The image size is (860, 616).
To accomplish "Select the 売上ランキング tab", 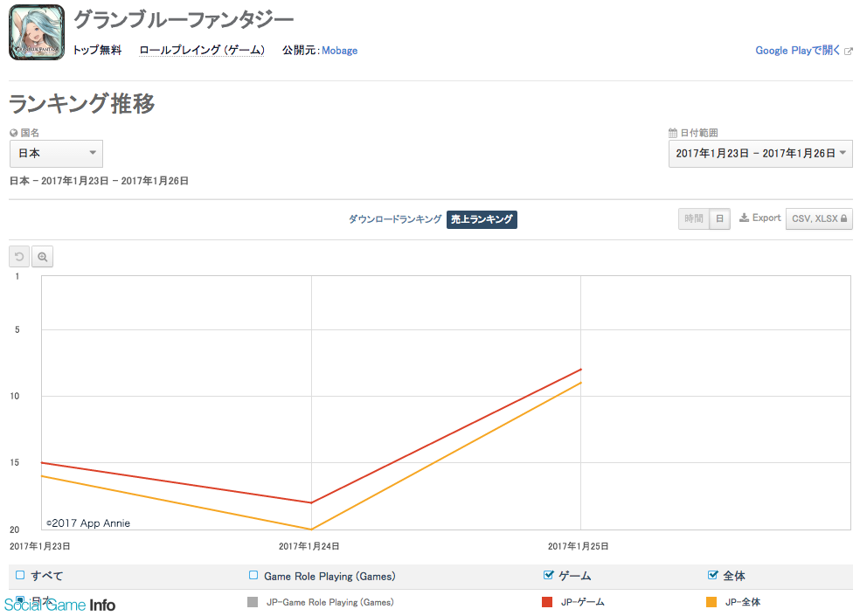I will (x=482, y=219).
